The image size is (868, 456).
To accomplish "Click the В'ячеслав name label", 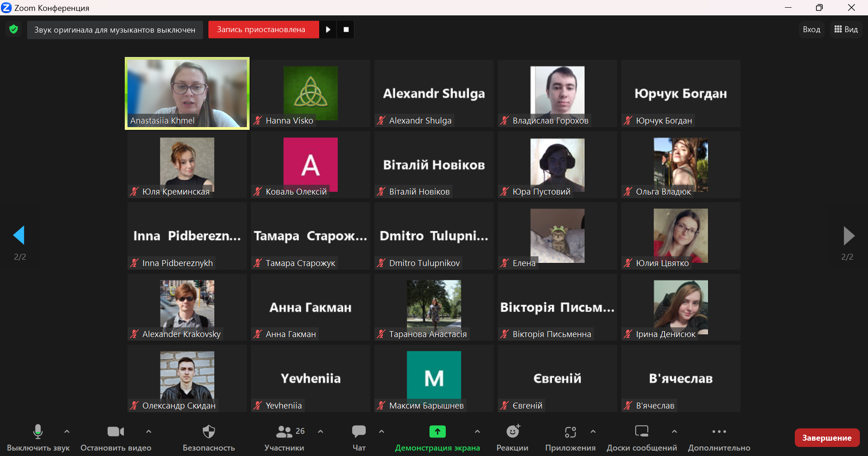I will click(655, 405).
